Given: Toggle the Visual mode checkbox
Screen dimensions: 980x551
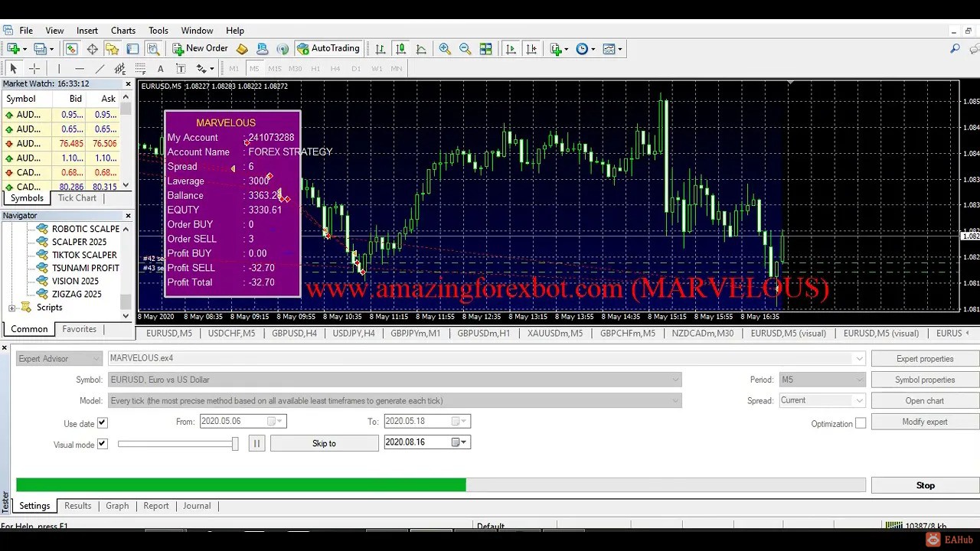Looking at the screenshot, I should pyautogui.click(x=102, y=444).
